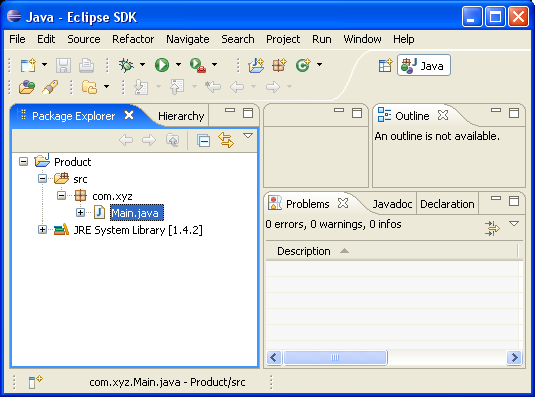
Task: Open the Source menu
Action: click(x=84, y=39)
